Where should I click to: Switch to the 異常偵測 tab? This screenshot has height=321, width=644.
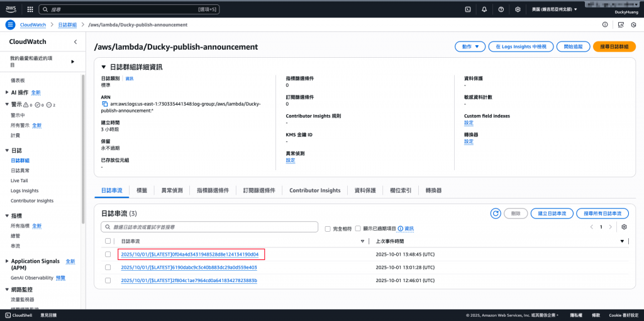coord(172,190)
